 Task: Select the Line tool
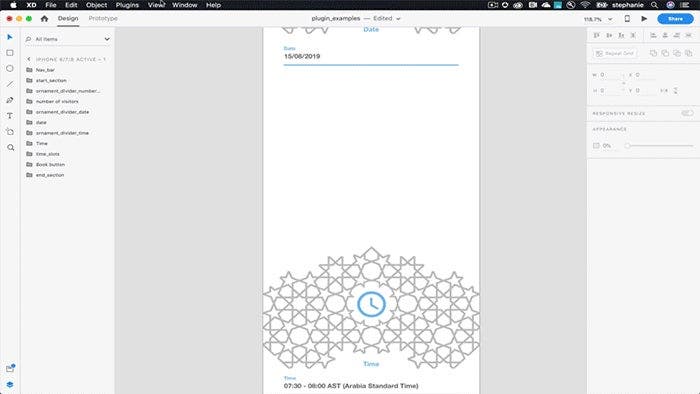click(x=10, y=84)
